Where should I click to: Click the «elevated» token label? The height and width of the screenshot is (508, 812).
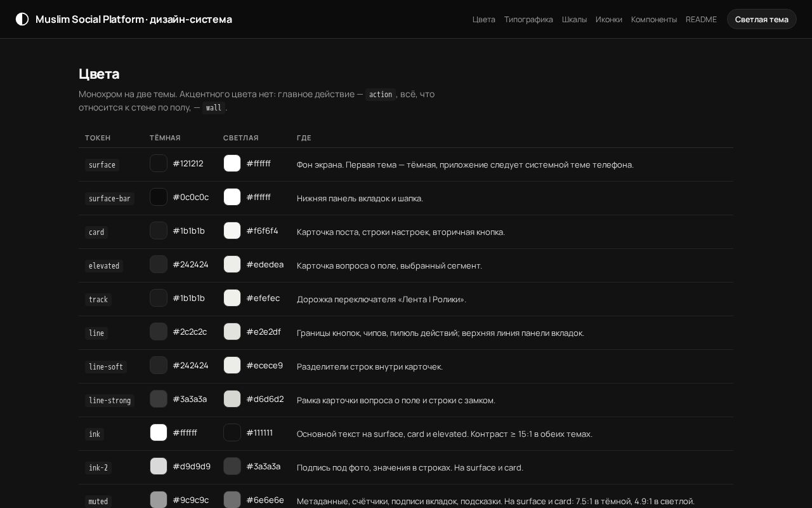[x=104, y=266]
